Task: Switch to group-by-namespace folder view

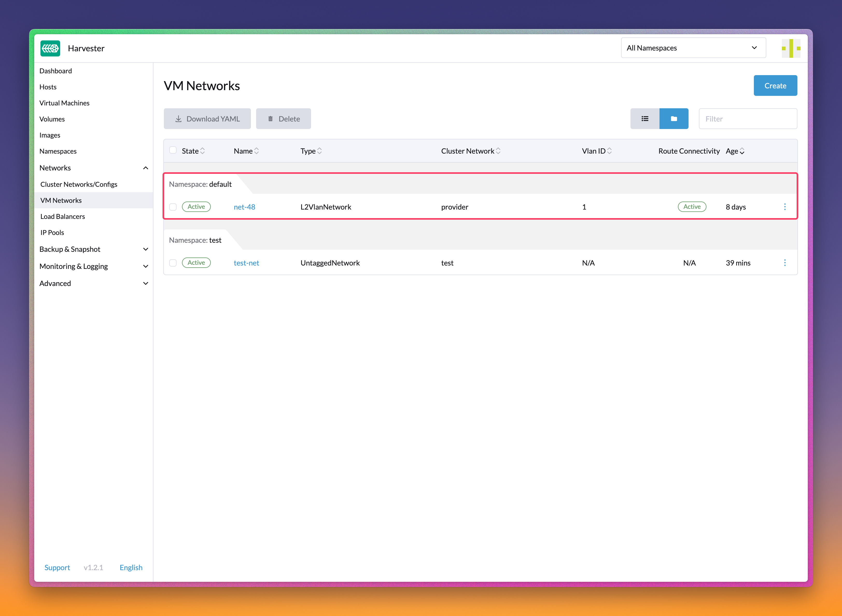Action: click(673, 119)
